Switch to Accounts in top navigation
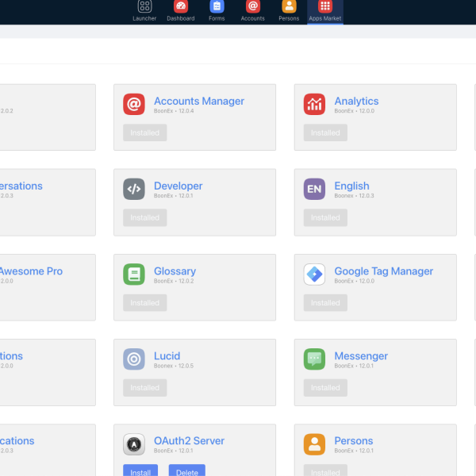The height and width of the screenshot is (476, 476). pos(252,11)
